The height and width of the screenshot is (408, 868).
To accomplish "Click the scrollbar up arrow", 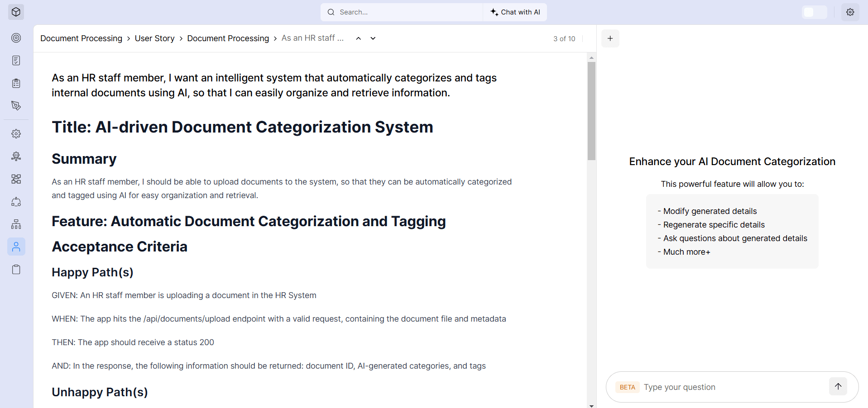I will coord(591,57).
